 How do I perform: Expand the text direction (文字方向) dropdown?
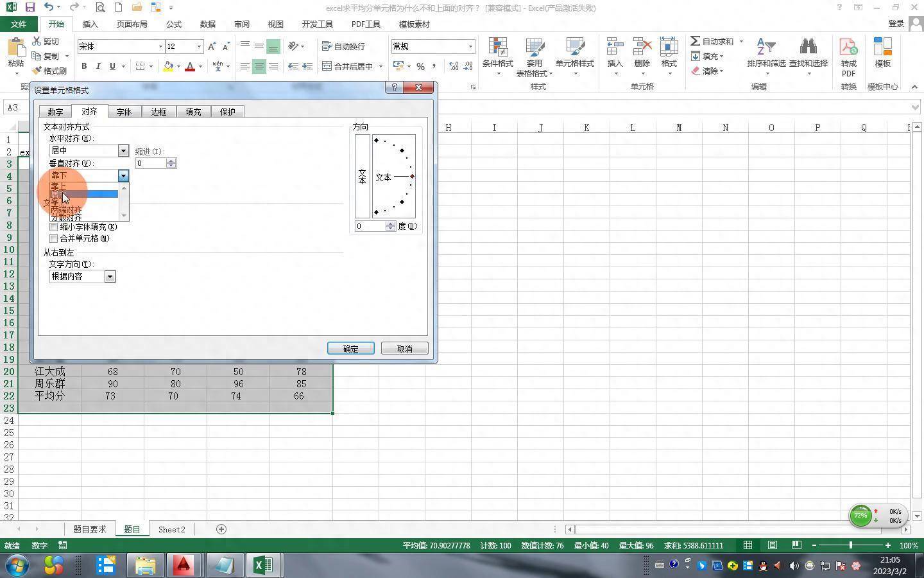(110, 276)
